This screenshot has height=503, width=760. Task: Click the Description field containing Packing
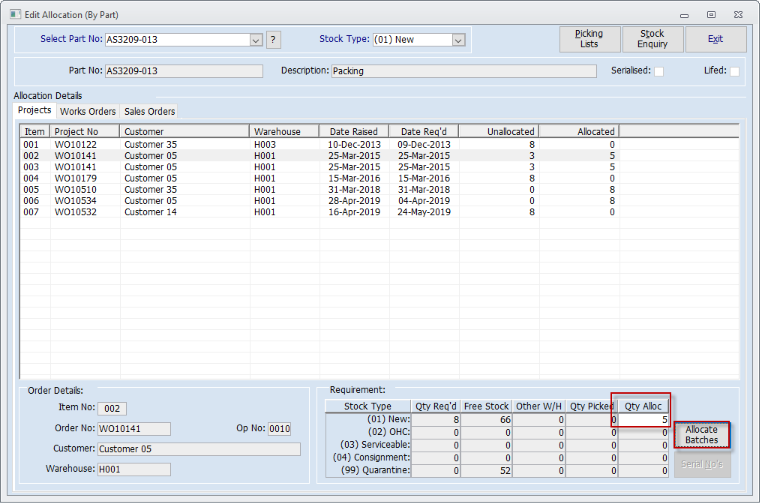(464, 71)
